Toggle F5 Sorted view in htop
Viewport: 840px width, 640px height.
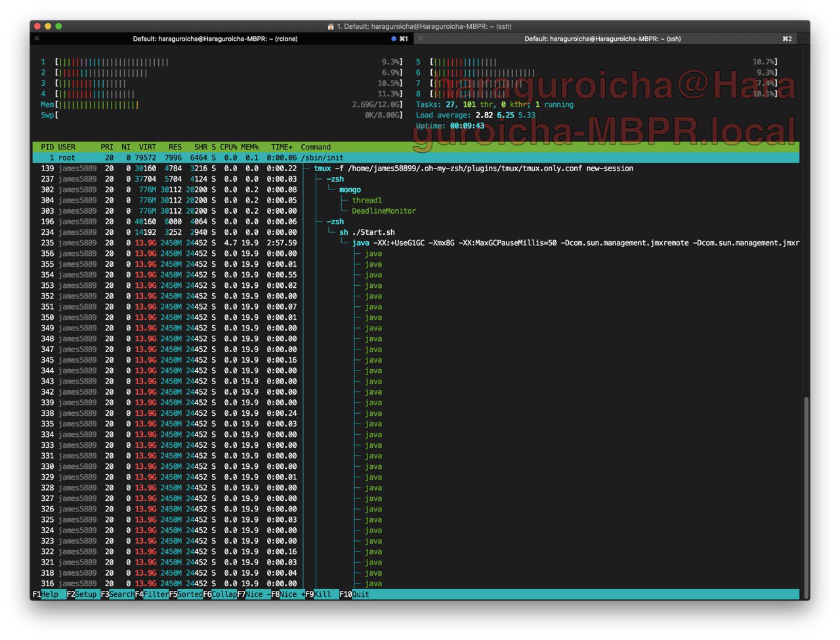186,594
